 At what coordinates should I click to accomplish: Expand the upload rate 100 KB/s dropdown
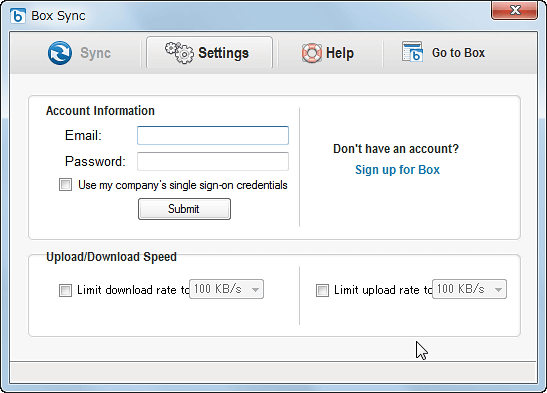469,289
